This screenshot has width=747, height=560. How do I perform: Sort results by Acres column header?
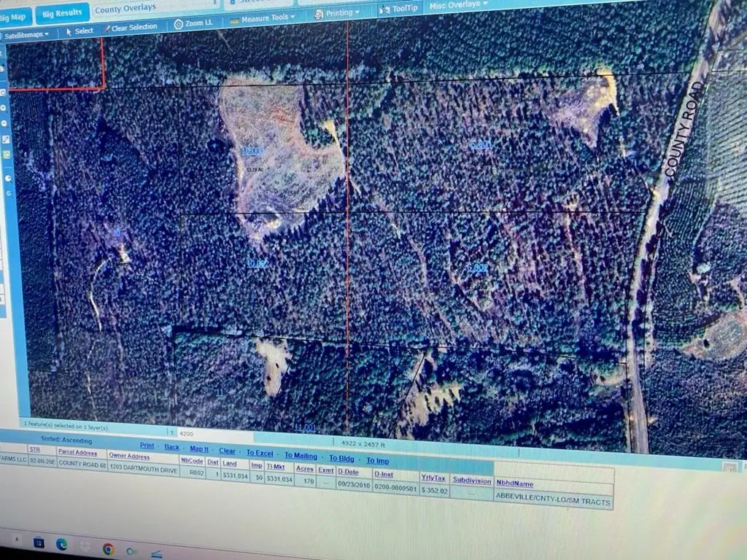pos(305,469)
